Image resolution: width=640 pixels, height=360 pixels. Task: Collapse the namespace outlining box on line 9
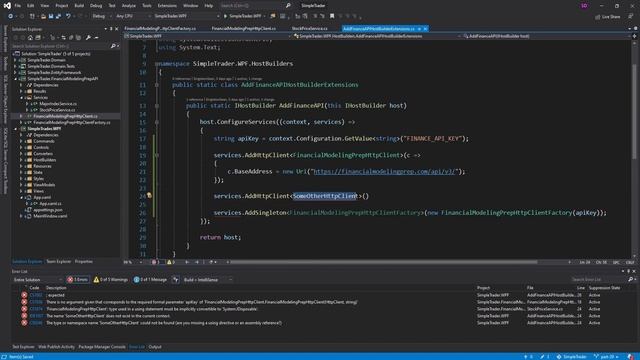tap(157, 64)
